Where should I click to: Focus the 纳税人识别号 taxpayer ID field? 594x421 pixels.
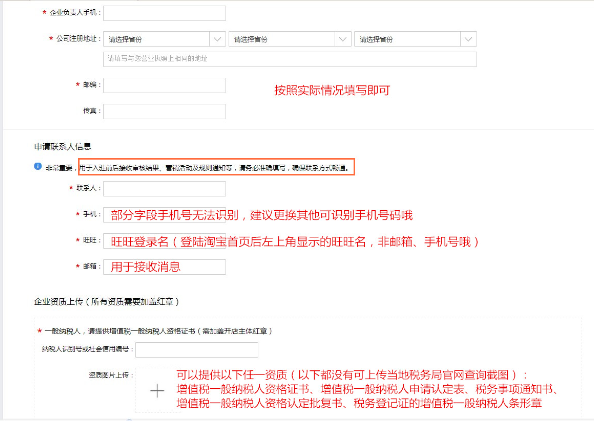tap(197, 349)
